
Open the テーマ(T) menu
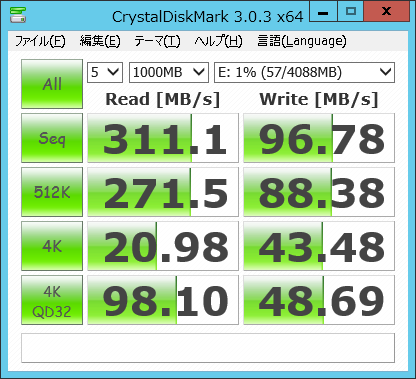pos(157,41)
